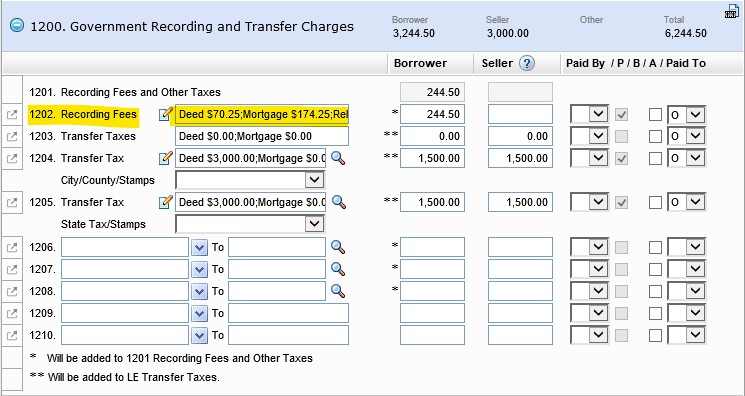Open row 1207 pop-out link icon

[x=12, y=269]
